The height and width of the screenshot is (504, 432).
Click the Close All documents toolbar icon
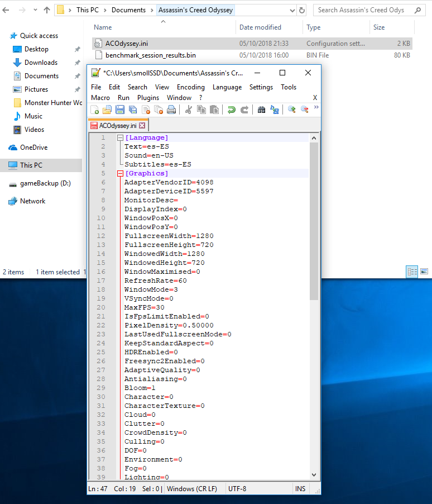point(159,110)
